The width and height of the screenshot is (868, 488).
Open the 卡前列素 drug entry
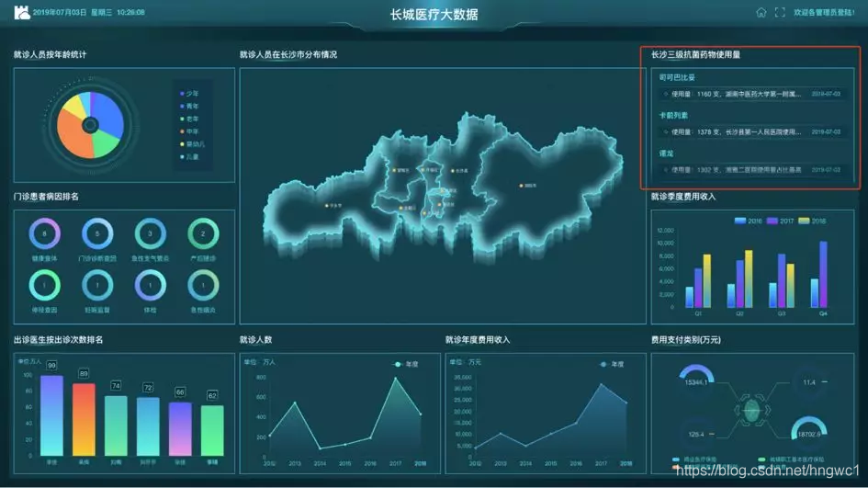click(673, 115)
